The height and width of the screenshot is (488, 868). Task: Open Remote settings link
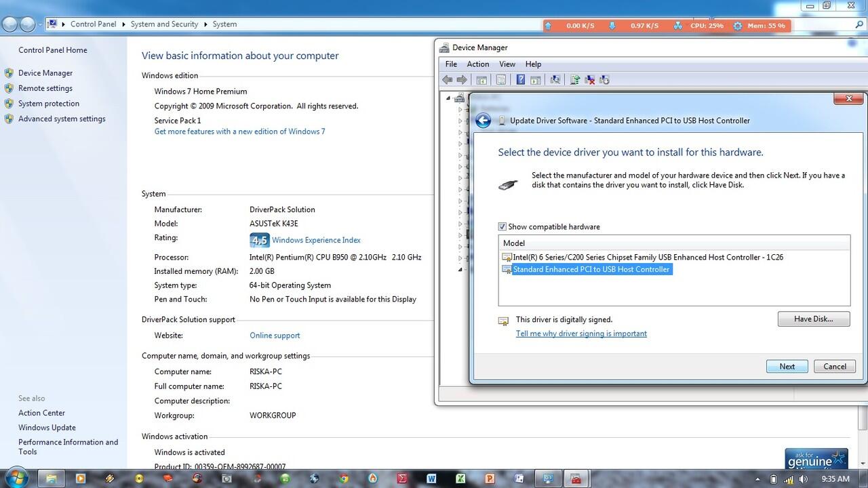tap(45, 89)
